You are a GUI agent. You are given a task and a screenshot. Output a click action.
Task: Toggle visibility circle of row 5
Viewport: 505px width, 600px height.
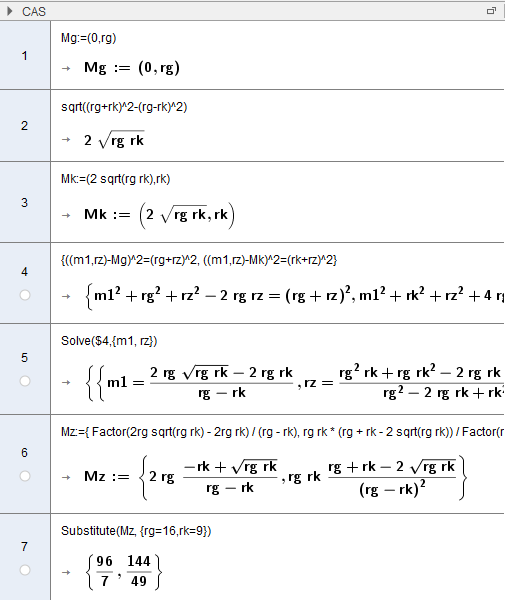pyautogui.click(x=25, y=381)
